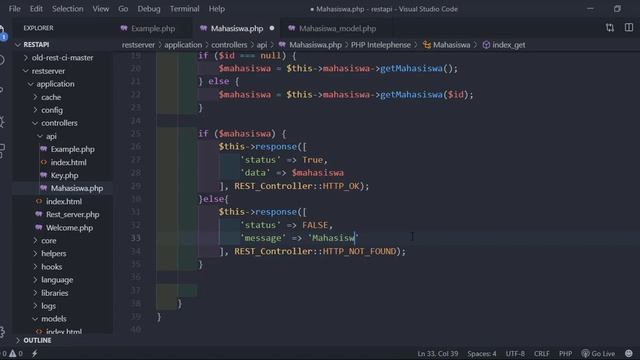Click Mahasiswa.php in the breadcrumb
This screenshot has height=360, width=640.
315,45
